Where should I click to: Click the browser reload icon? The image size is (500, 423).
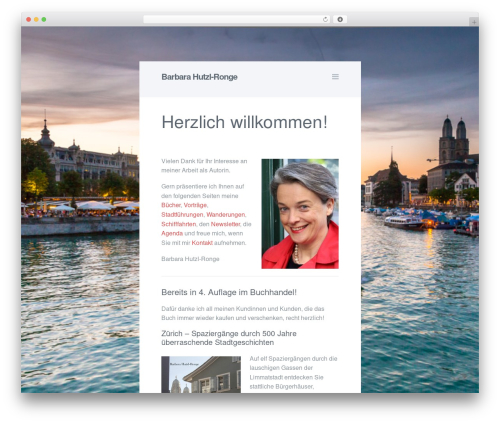(x=325, y=20)
